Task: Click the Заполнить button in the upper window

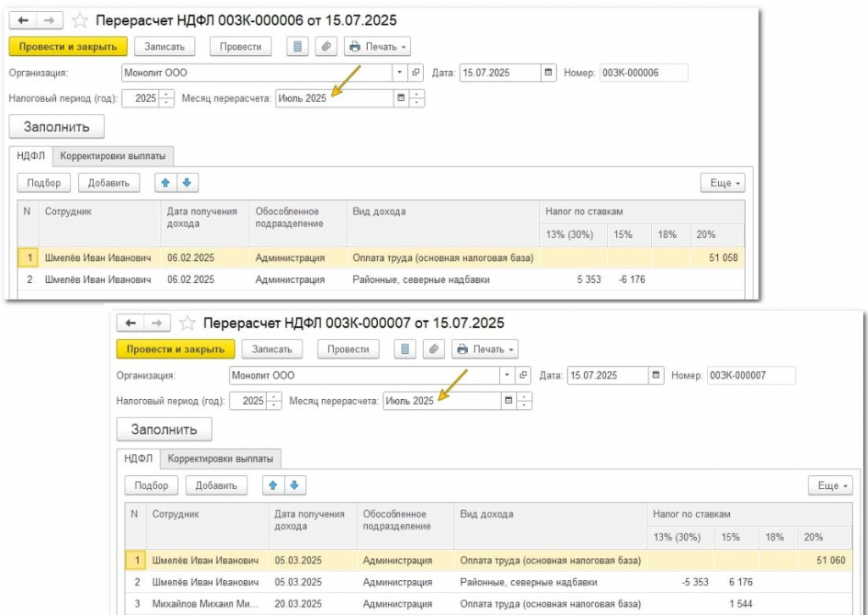Action: (57, 127)
